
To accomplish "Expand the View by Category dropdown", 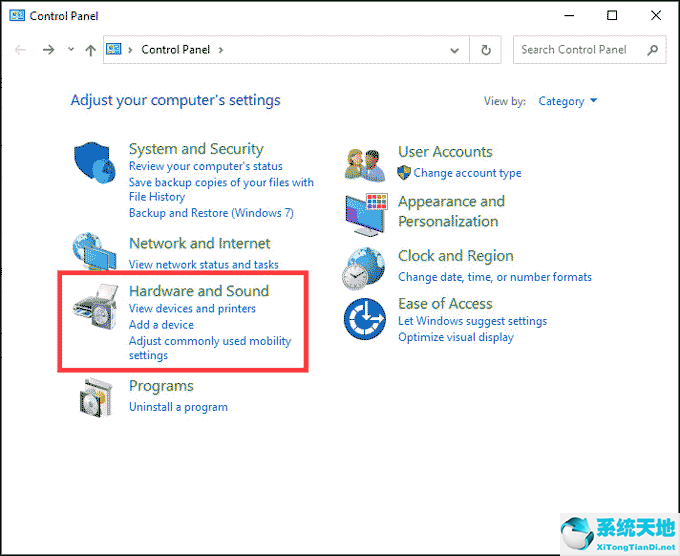I will tap(567, 101).
